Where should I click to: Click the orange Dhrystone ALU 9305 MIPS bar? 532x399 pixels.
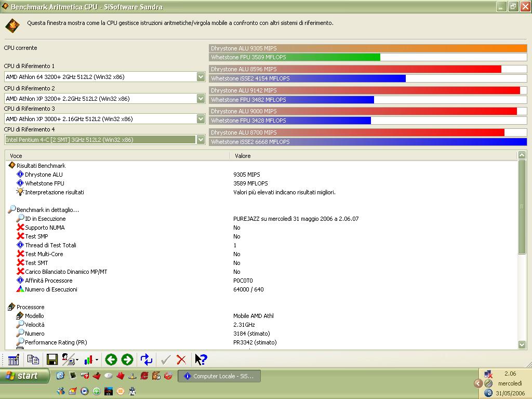pos(368,48)
